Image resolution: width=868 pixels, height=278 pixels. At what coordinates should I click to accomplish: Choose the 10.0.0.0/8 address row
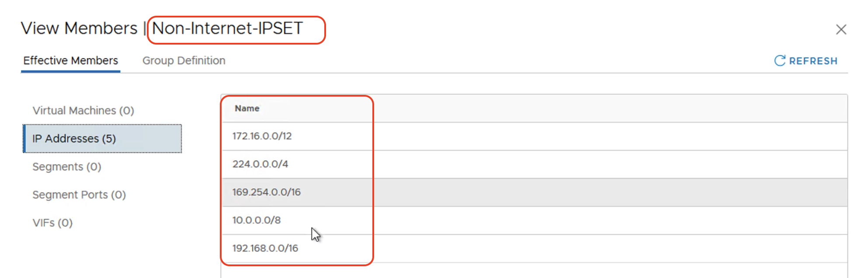(x=535, y=220)
